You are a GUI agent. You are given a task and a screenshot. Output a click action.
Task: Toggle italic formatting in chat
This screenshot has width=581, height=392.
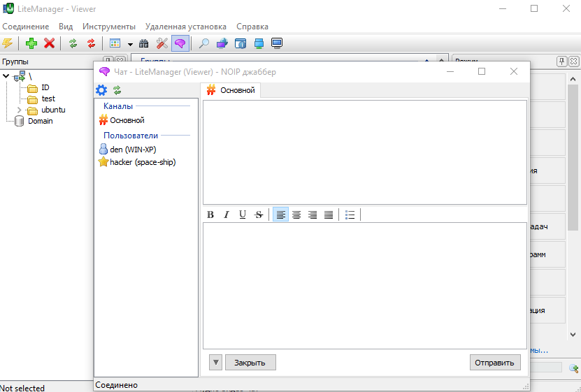(227, 215)
